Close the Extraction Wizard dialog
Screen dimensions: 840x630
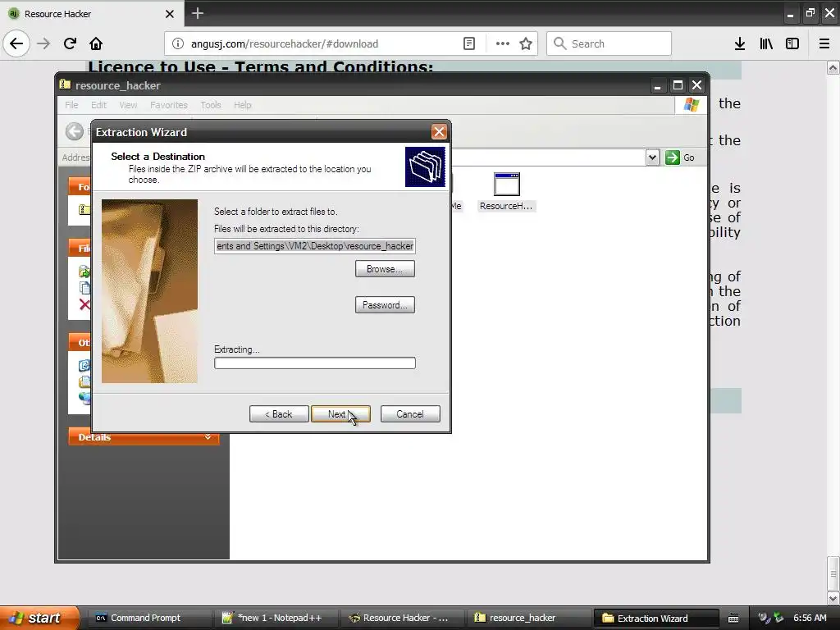[x=439, y=132]
